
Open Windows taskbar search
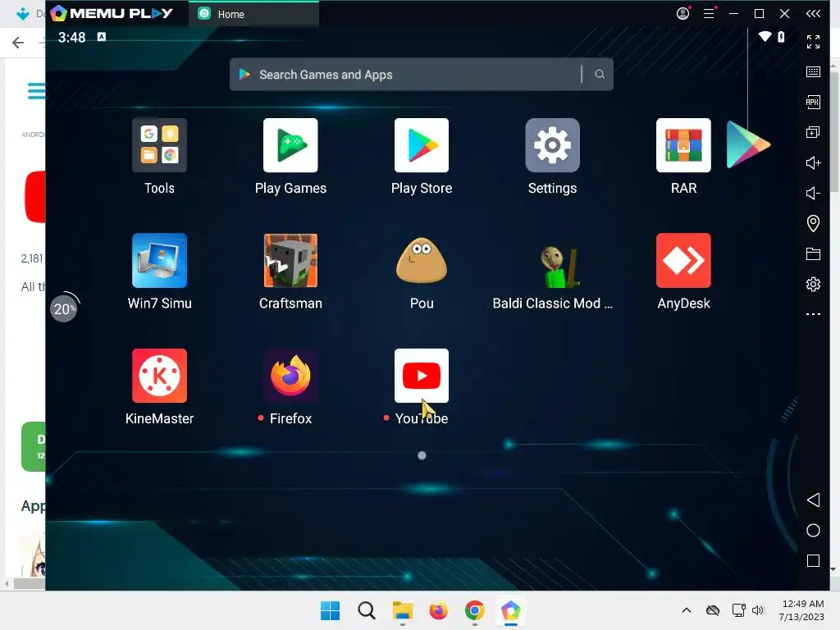click(367, 610)
